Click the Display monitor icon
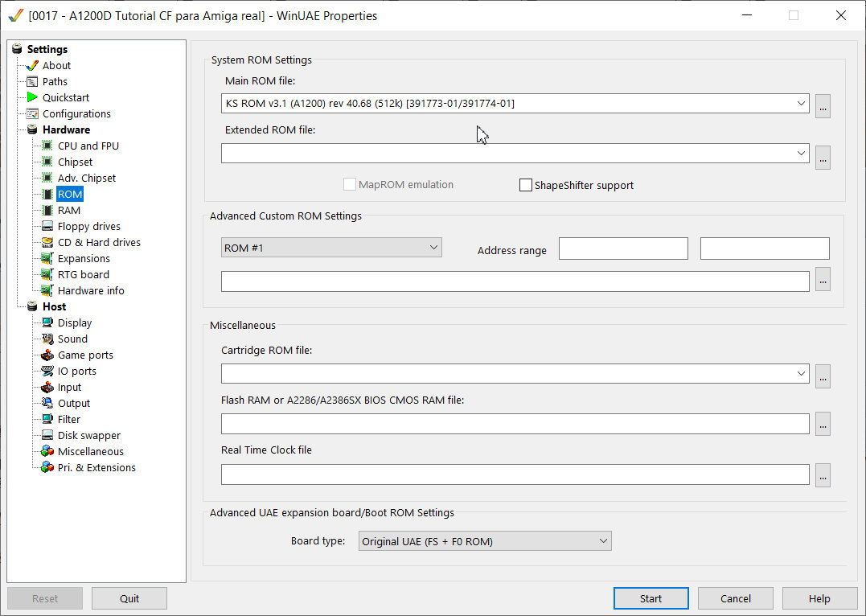Viewport: 866px width, 616px height. pos(47,322)
